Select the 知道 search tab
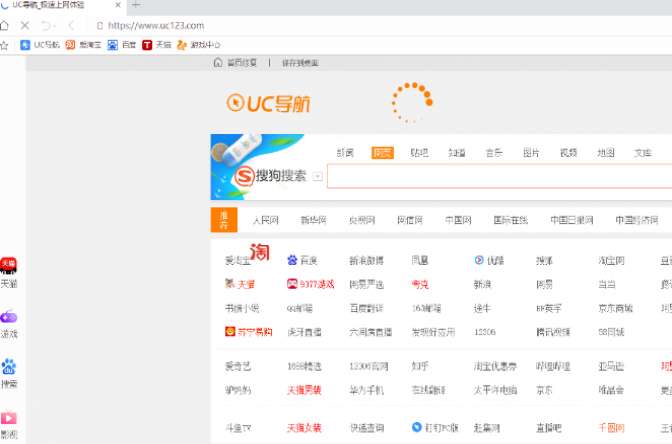Viewport: 672px width, 444px height. coord(456,153)
